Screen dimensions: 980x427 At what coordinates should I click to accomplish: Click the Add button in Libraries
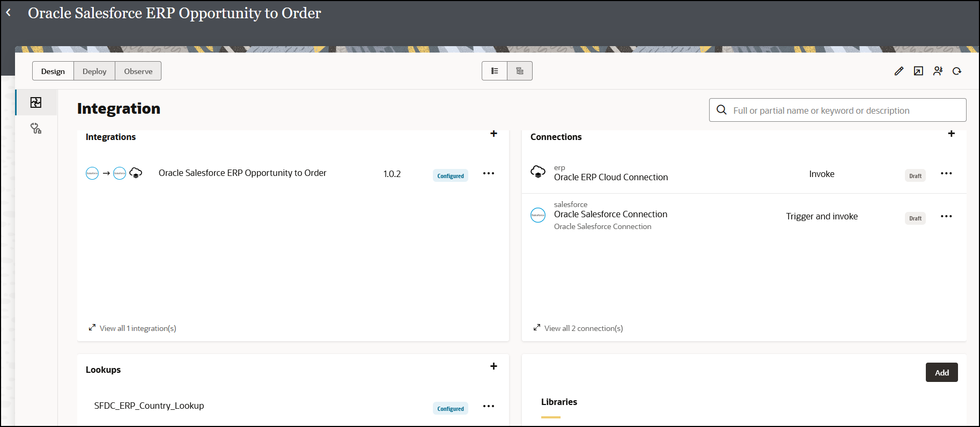click(942, 372)
